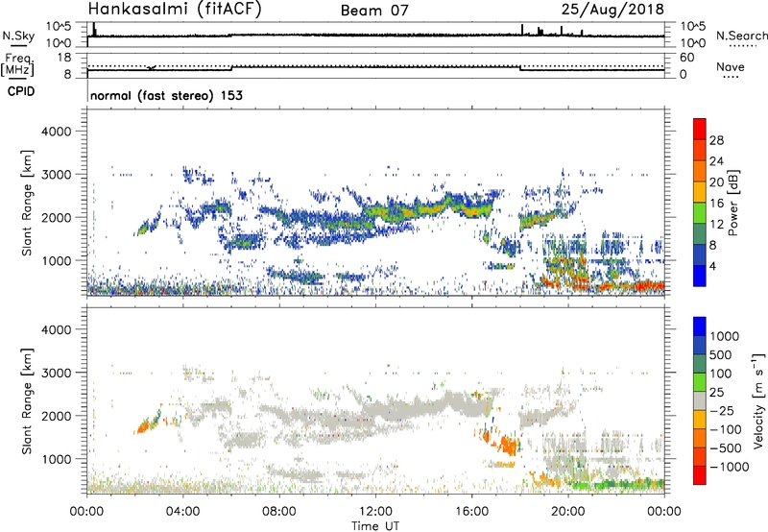Click the dotted sample line under N.Search
Viewport: 768px width, 532px height.
(x=743, y=46)
